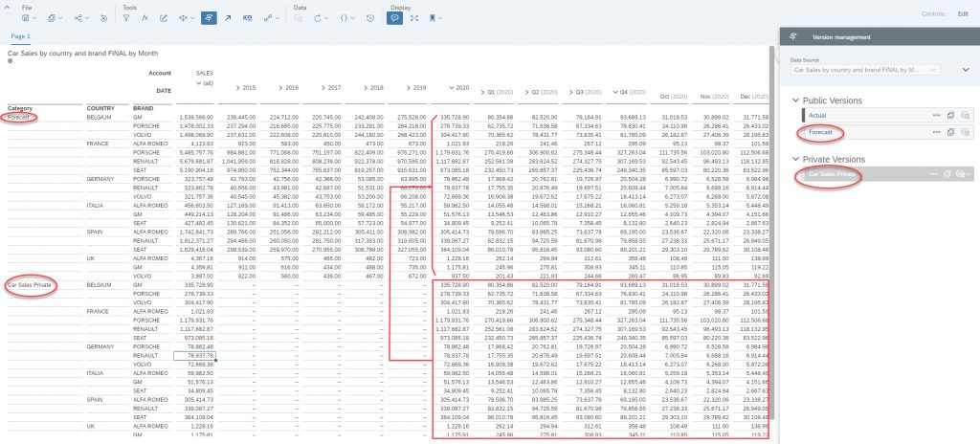Image resolution: width=980 pixels, height=444 pixels.
Task: Collapse the (all) date hierarchy chevron
Action: pos(198,82)
